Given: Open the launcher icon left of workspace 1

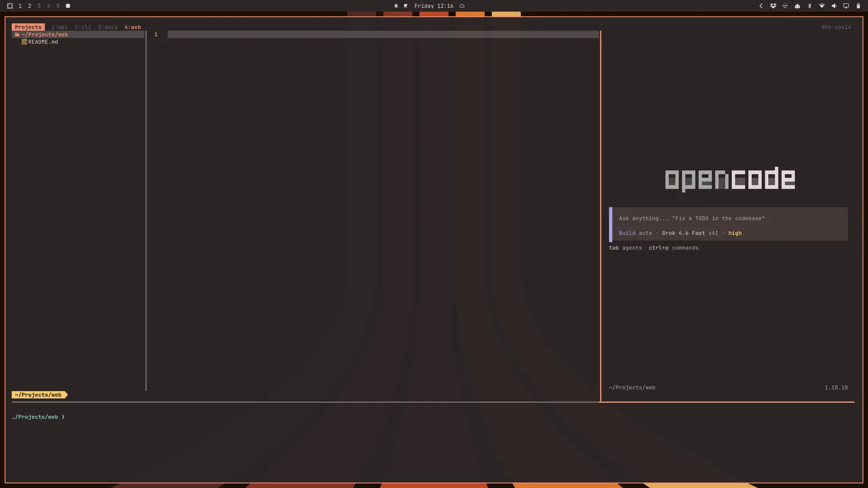Looking at the screenshot, I should [x=10, y=6].
